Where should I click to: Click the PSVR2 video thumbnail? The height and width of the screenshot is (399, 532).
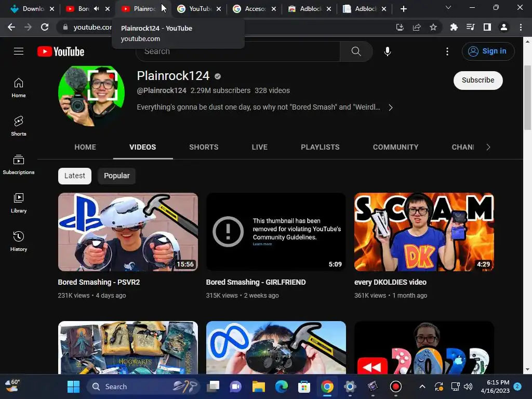128,232
